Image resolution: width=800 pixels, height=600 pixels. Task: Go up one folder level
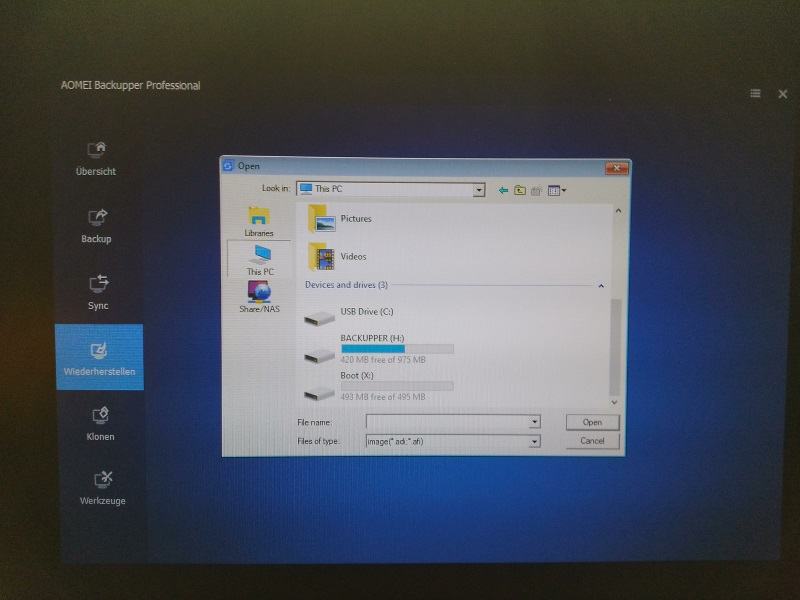point(519,190)
